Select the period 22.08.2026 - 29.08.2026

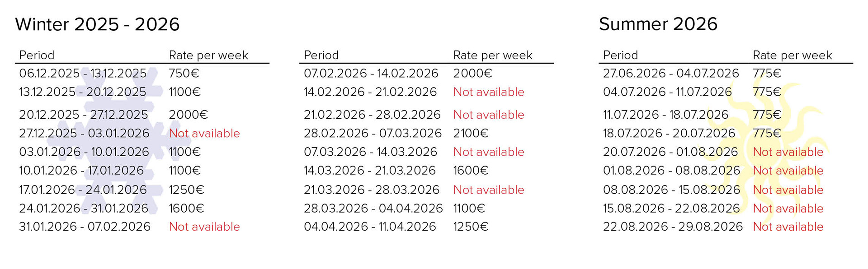(x=673, y=227)
